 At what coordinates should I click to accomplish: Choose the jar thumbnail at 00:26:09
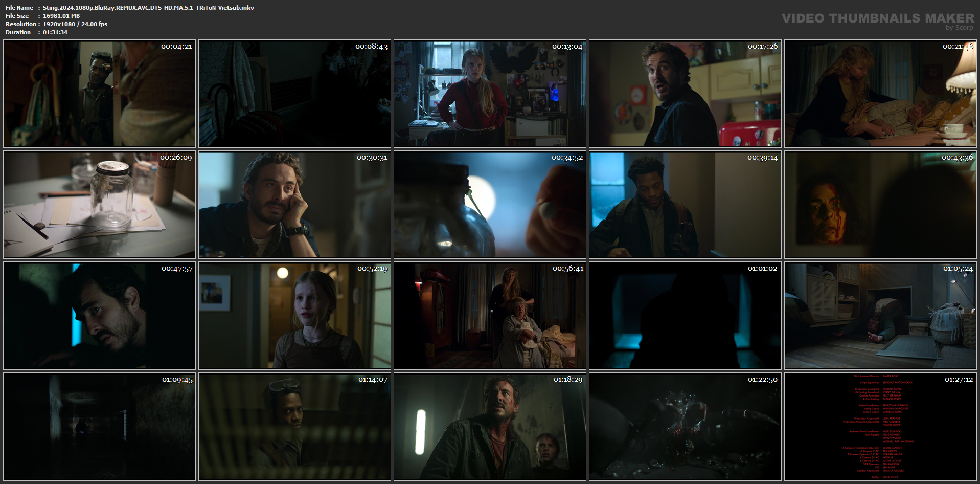[99, 205]
